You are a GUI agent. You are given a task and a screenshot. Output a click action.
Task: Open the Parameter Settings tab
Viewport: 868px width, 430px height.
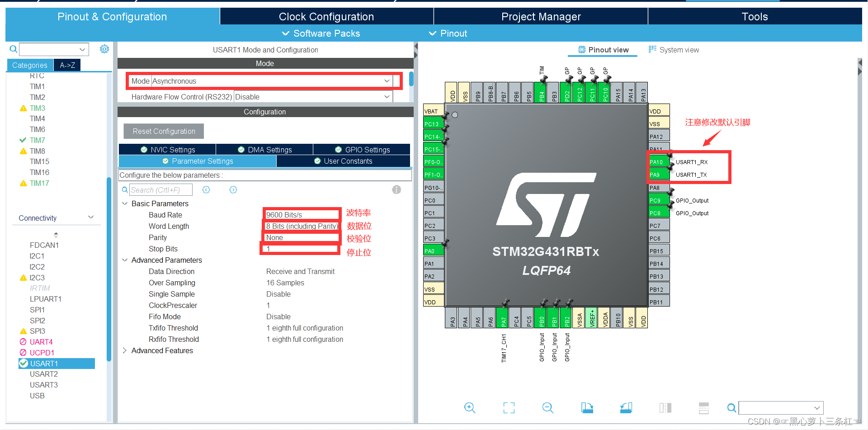pos(198,161)
